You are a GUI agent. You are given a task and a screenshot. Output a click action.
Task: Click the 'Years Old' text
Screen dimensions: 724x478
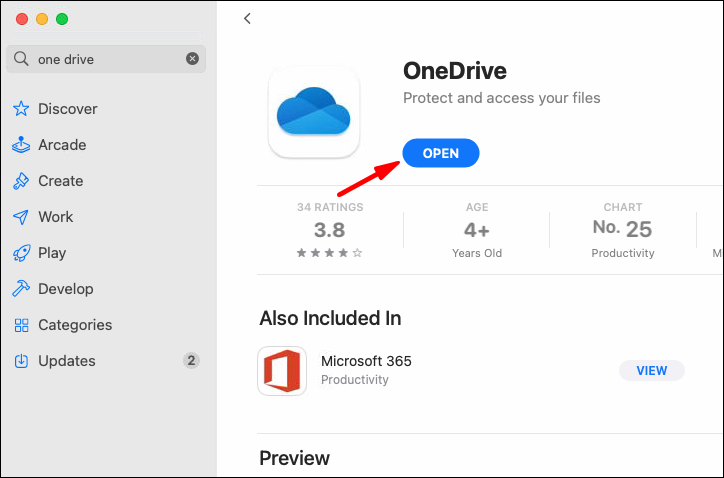point(477,253)
